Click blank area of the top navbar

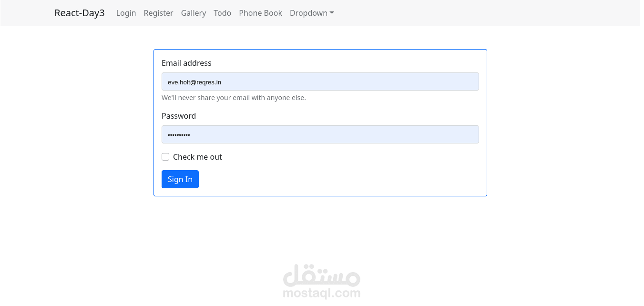477,13
